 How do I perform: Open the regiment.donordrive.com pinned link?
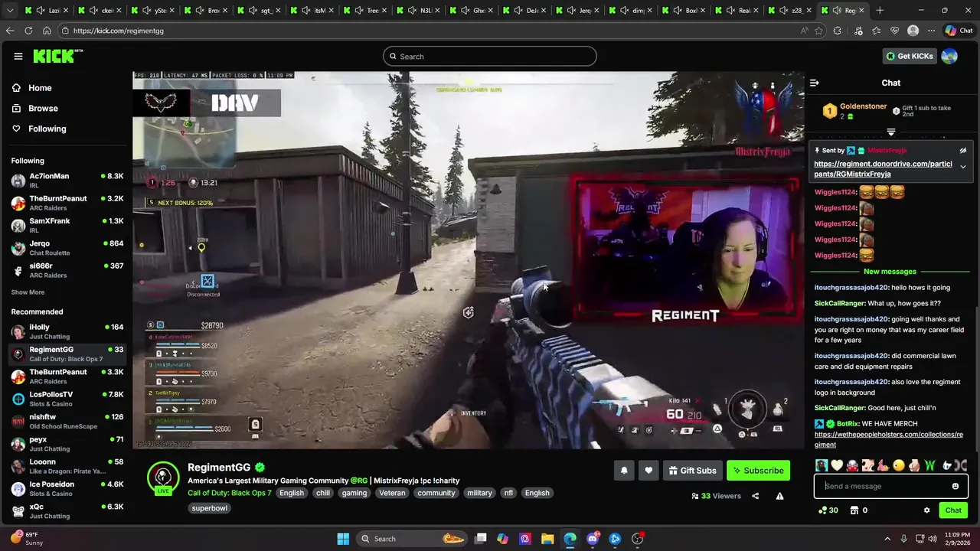click(x=883, y=169)
